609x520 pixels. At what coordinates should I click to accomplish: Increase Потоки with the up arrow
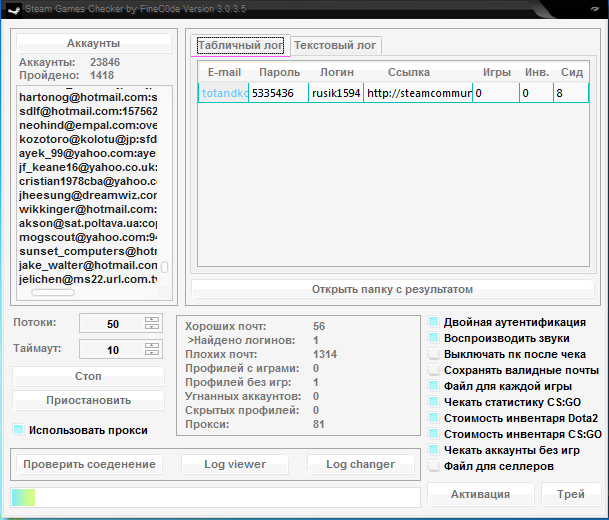pos(152,320)
